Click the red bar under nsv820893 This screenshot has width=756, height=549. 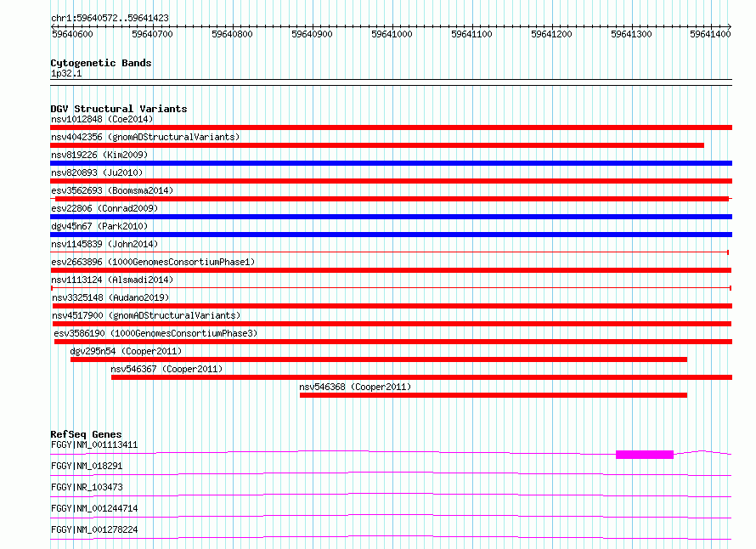[x=391, y=181]
